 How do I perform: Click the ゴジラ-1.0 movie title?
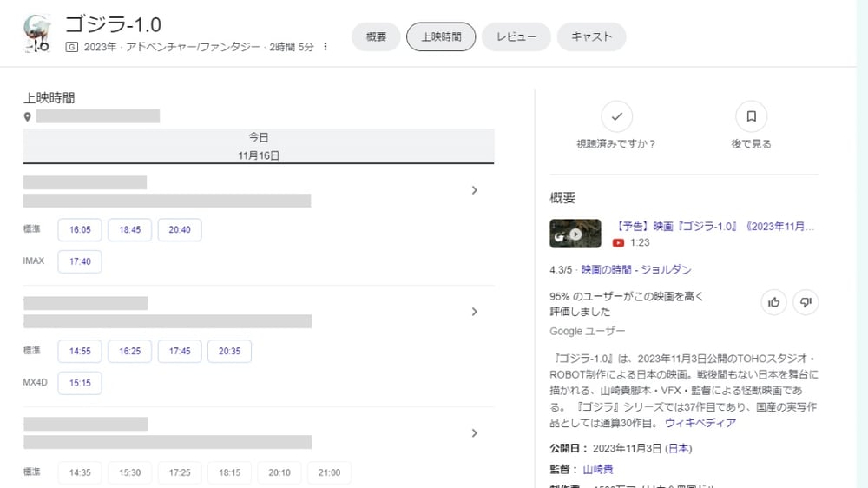(113, 24)
